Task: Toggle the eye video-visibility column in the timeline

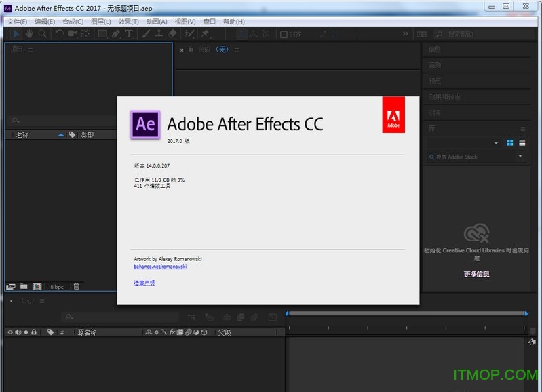Action: point(9,332)
